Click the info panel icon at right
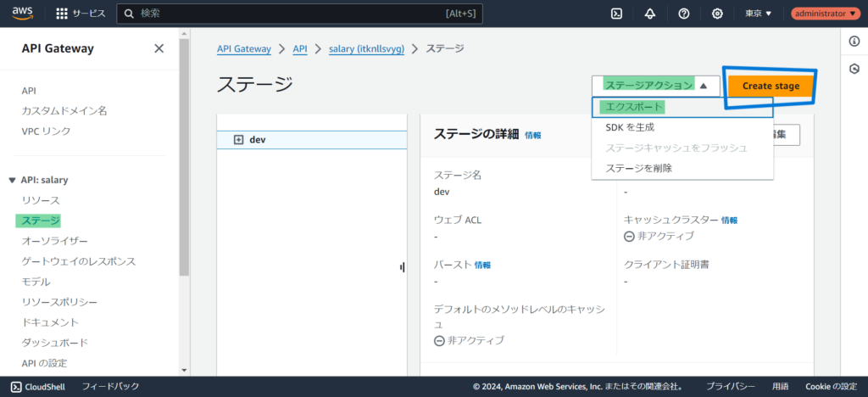 point(854,42)
